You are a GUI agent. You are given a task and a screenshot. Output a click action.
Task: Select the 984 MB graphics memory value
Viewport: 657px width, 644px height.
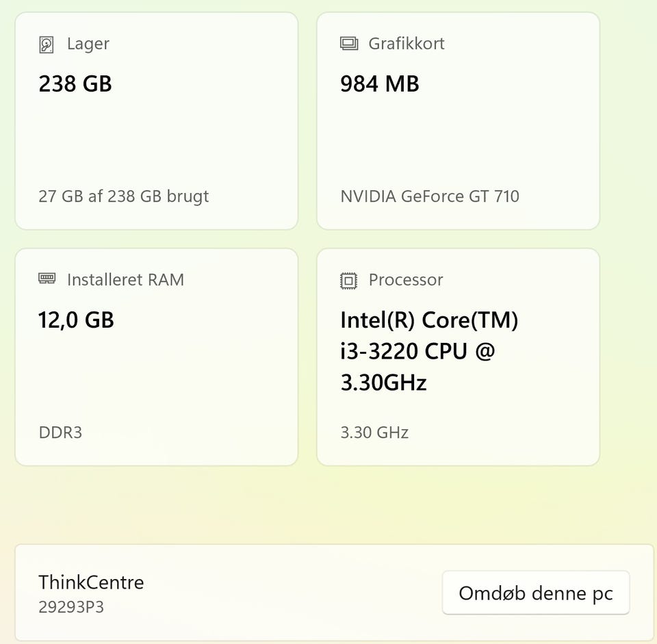point(380,84)
